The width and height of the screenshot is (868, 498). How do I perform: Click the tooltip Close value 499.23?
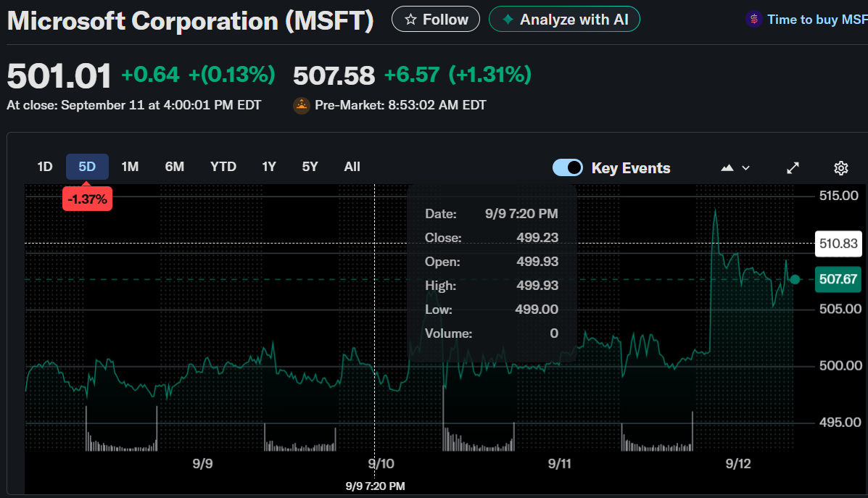(537, 237)
